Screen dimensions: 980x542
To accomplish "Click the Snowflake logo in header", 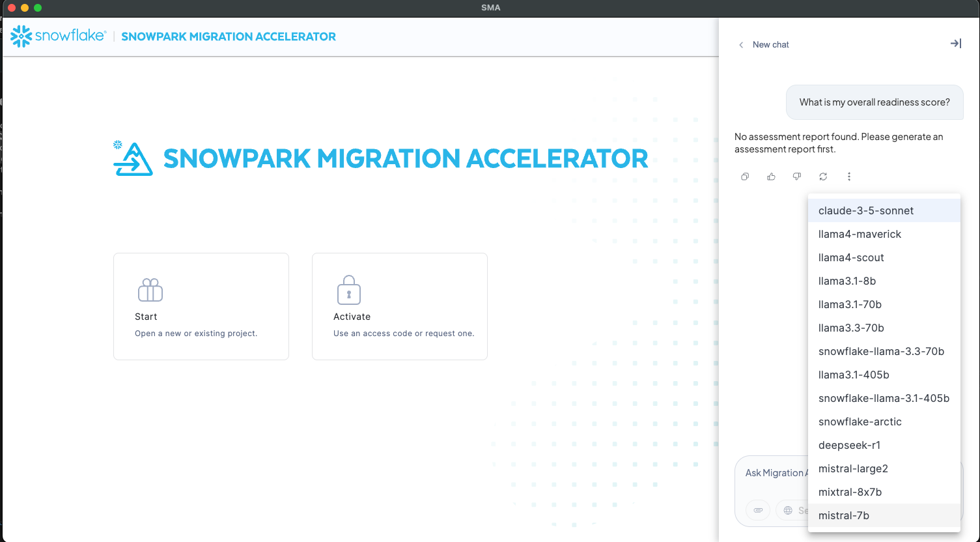I will (x=58, y=36).
